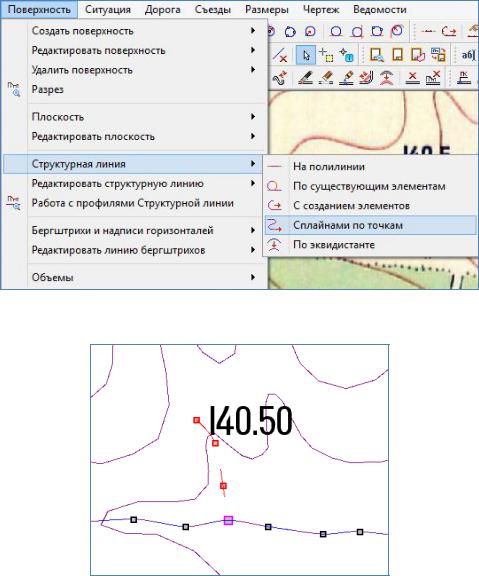The height and width of the screenshot is (576, 479).
Task: Select По эквидистанте submenu item
Action: 370,245
